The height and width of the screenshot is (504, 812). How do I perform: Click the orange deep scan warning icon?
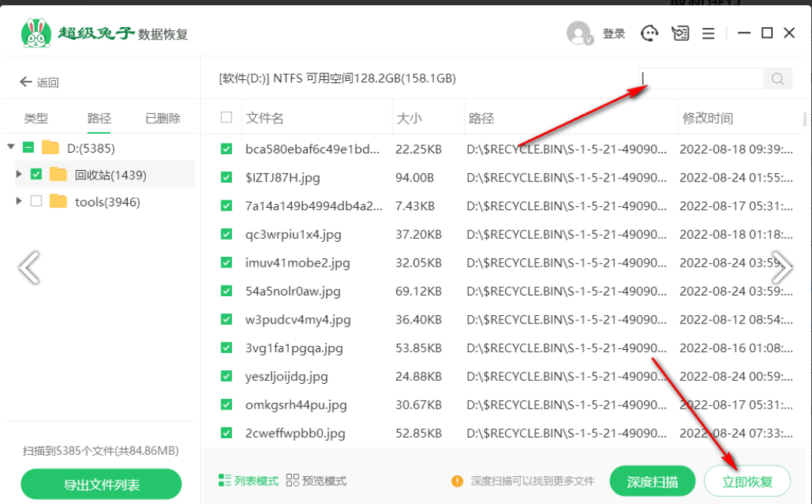(x=457, y=481)
